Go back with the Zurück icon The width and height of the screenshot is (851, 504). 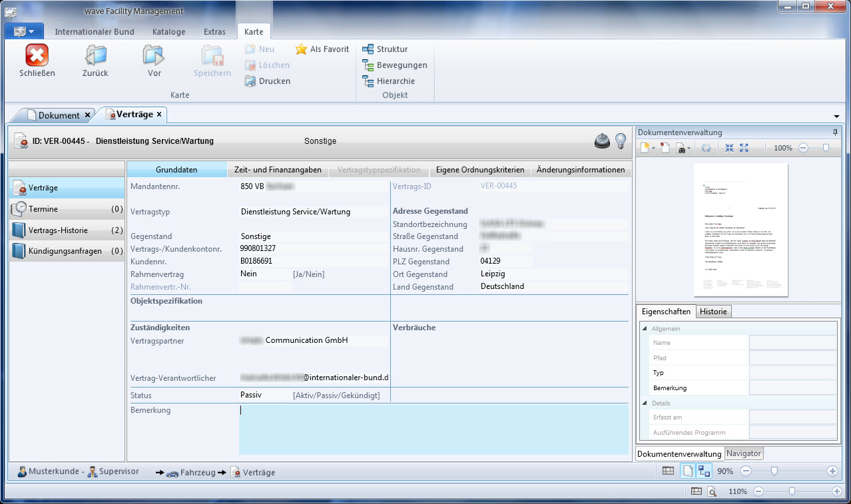pos(95,56)
